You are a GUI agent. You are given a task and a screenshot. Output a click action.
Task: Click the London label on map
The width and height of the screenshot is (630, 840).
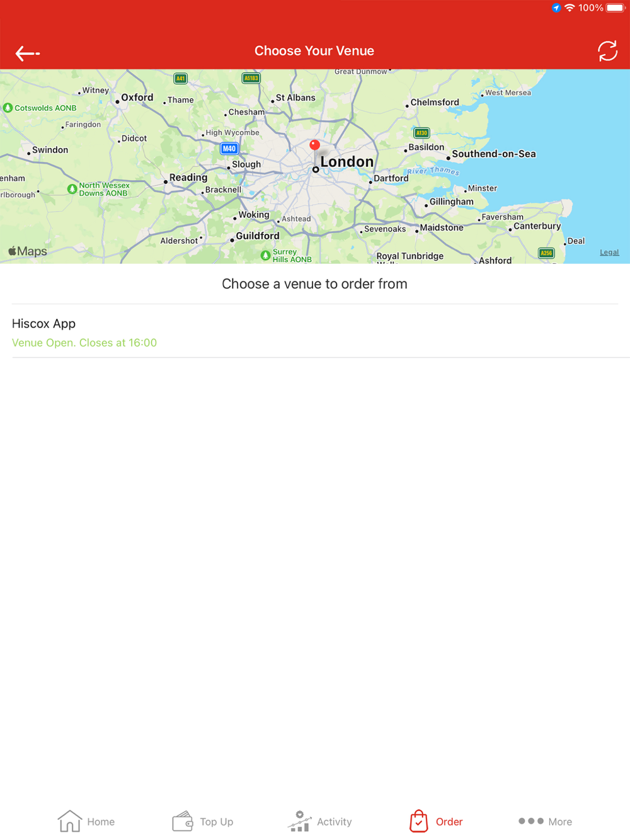(x=347, y=162)
